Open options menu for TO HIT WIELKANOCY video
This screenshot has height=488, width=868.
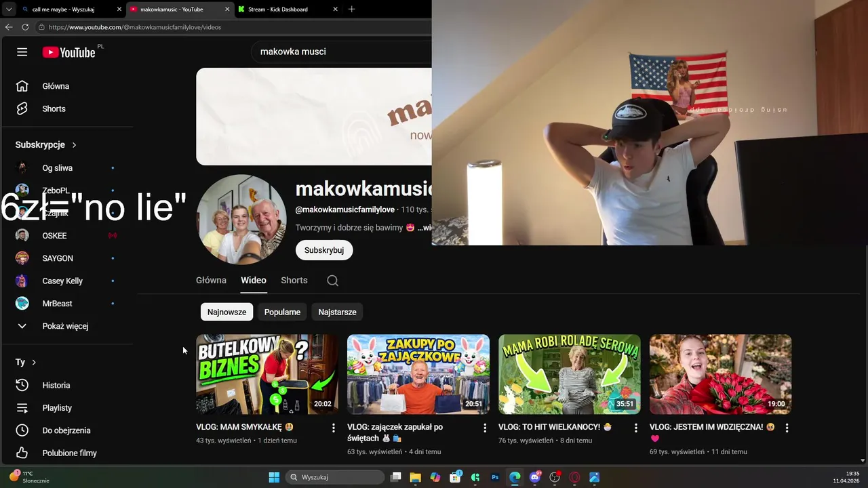635,428
